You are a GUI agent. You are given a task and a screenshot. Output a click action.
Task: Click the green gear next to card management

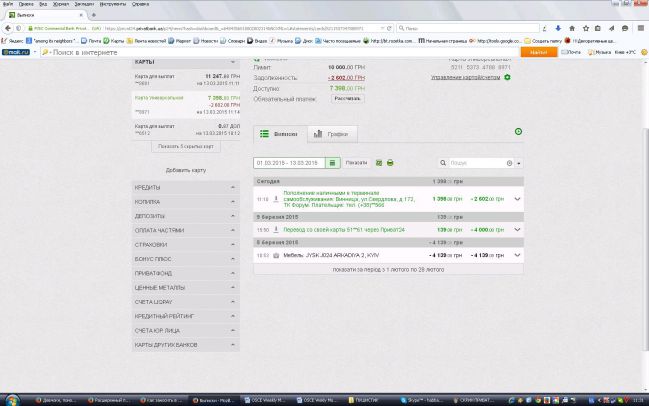tap(507, 77)
